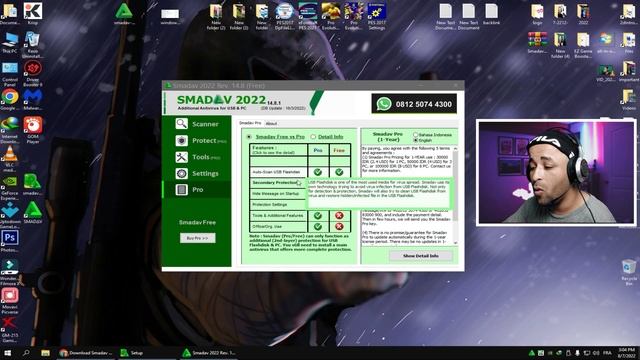The width and height of the screenshot is (640, 360).
Task: Switch to the Smadav Pro tab
Action: [250, 123]
